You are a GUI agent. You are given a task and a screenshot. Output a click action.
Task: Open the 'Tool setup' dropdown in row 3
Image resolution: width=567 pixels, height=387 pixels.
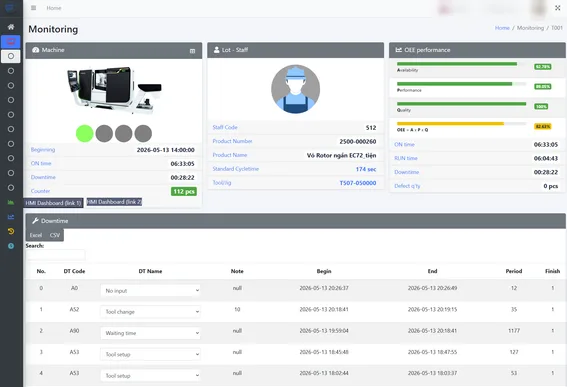pos(150,354)
